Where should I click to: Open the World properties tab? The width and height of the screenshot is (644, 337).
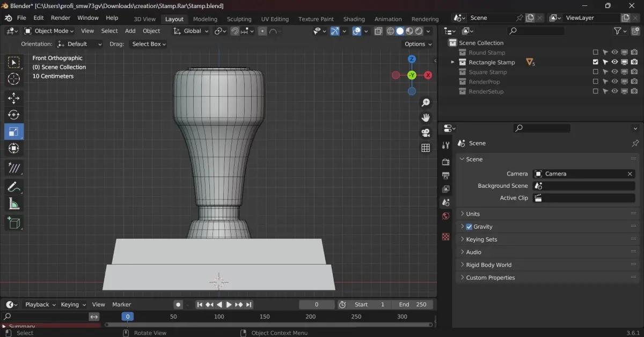(445, 216)
